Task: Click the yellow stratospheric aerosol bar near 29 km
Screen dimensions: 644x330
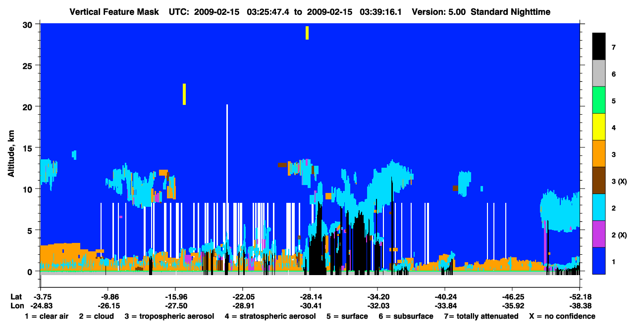Action: pos(307,33)
